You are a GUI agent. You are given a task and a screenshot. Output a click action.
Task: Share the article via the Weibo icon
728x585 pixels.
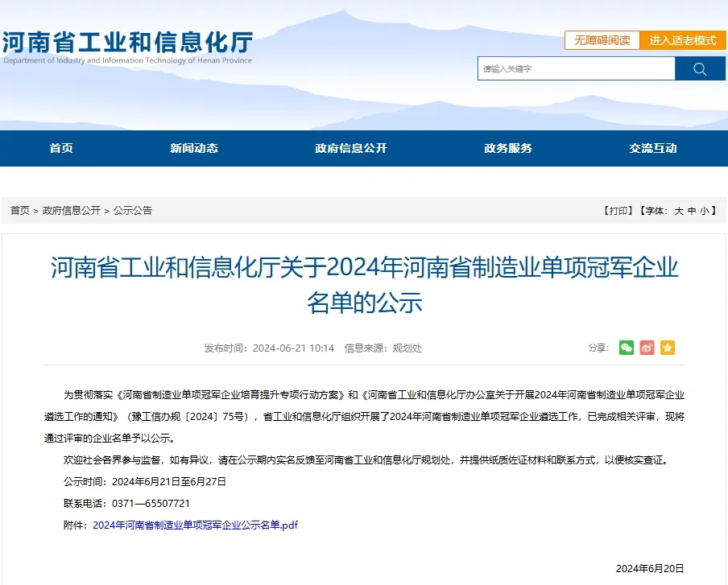pyautogui.click(x=647, y=348)
